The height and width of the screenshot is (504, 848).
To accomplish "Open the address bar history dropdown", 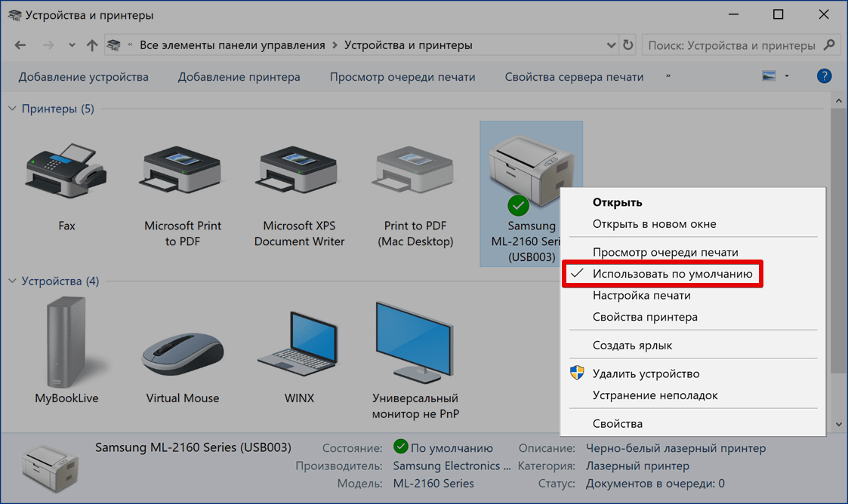I will tap(611, 45).
